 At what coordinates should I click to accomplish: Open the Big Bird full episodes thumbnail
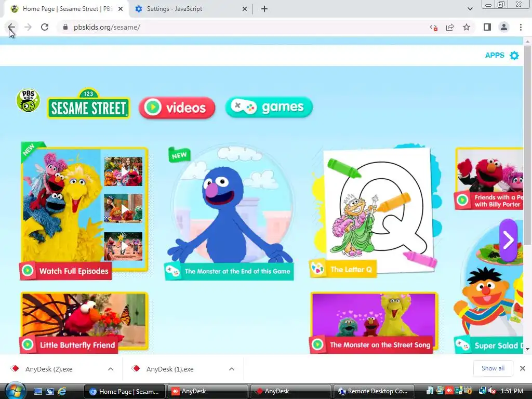[61, 207]
